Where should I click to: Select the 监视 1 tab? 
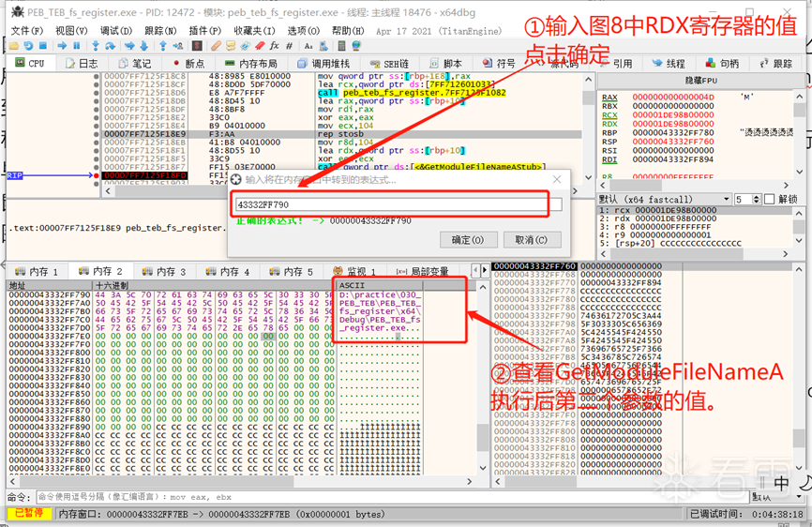point(354,271)
